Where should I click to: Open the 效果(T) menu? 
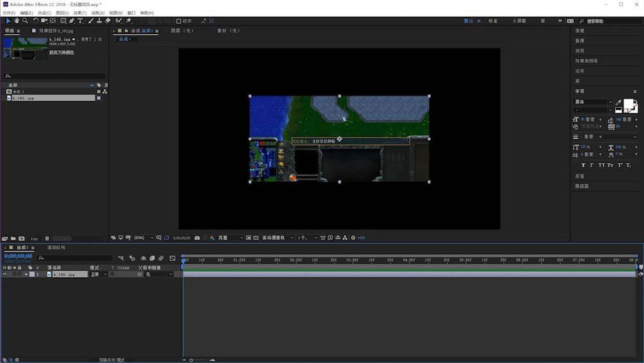click(79, 13)
